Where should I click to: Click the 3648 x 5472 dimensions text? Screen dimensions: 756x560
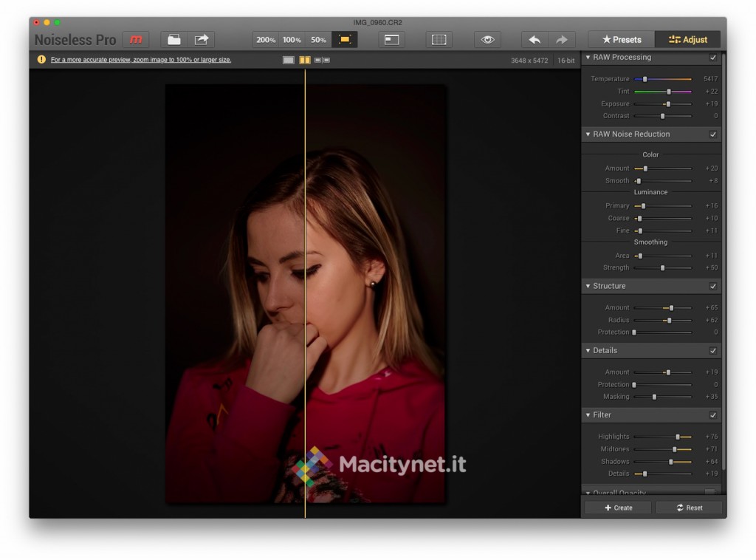529,61
